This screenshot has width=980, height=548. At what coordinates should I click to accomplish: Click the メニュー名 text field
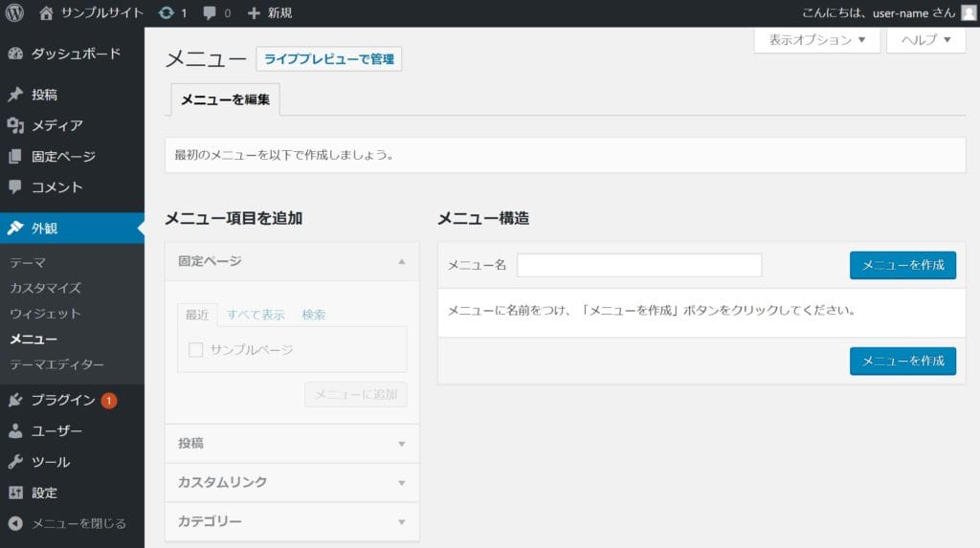coord(639,265)
